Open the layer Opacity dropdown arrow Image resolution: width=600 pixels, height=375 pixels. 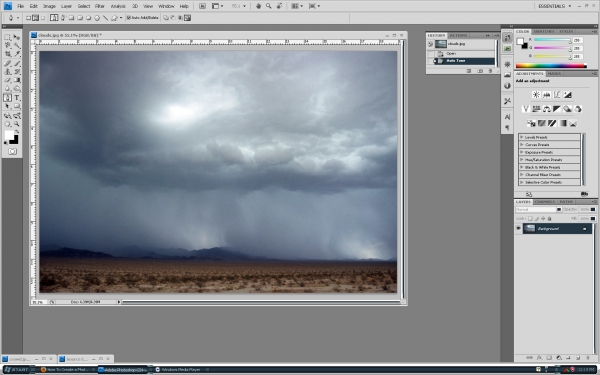coord(593,209)
